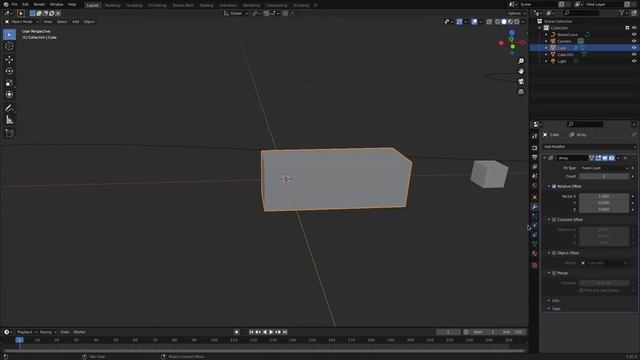
Task: Click the Blender logo icon
Action: pyautogui.click(x=6, y=4)
